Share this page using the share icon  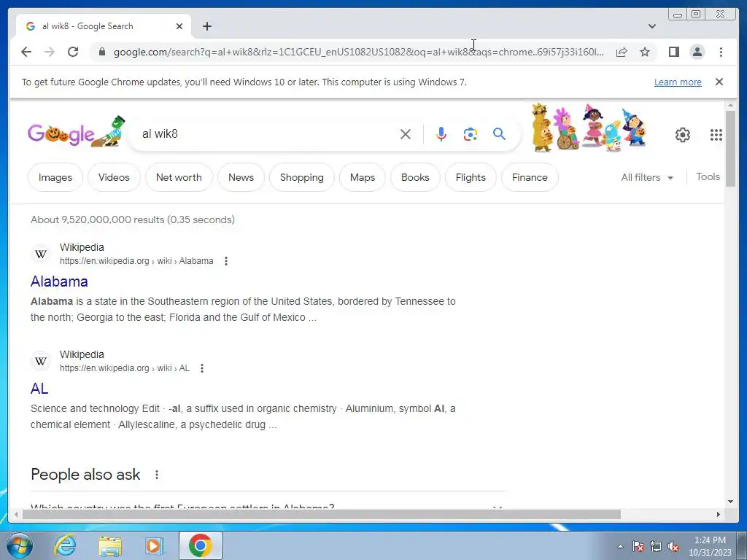622,52
